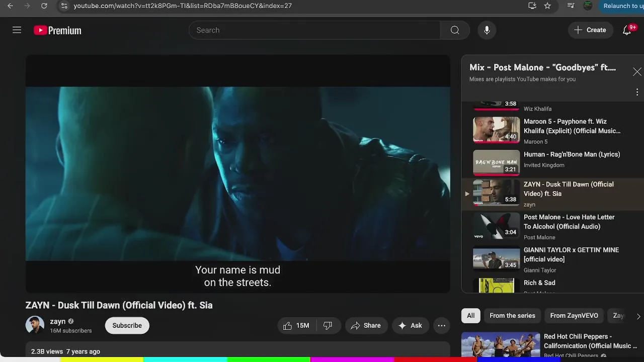
Task: Select the All filter chip
Action: [x=470, y=316]
